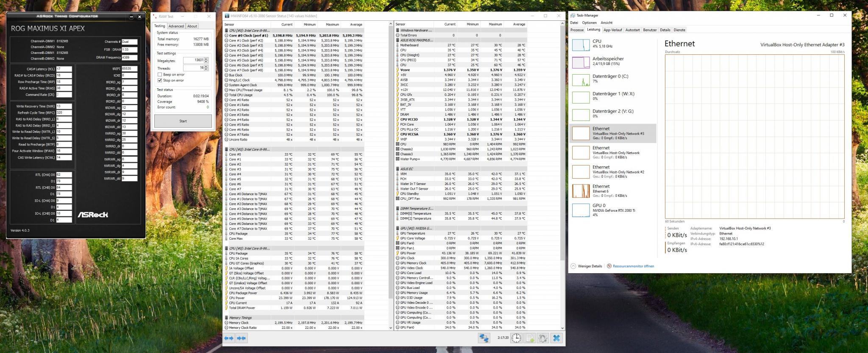Viewport: 868px width, 353px height.
Task: Click the Windows Hardware sensor group icon
Action: tap(398, 31)
